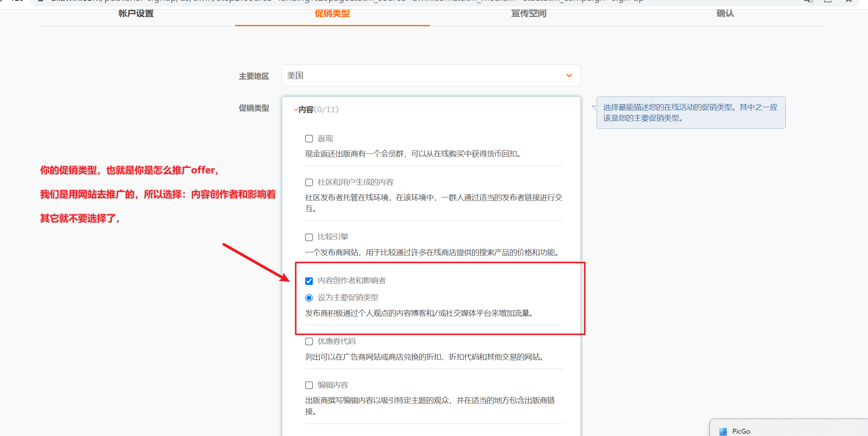The image size is (868, 436).
Task: Click the PicGo app icon in notification
Action: (x=723, y=431)
